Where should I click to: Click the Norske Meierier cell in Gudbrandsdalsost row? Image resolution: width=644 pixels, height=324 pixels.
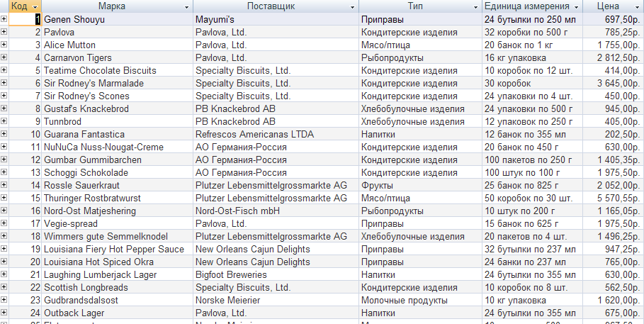276,300
